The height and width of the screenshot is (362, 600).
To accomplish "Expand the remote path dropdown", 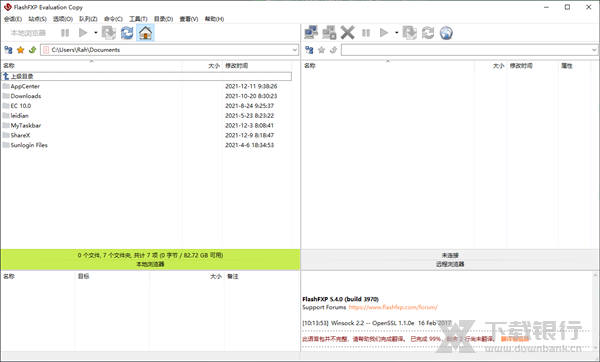I will [x=594, y=50].
